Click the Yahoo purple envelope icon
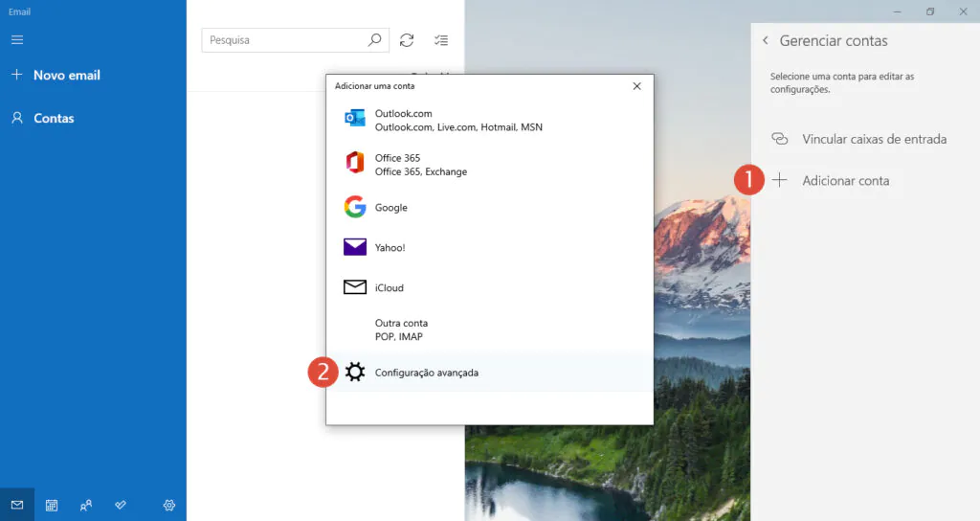Screen dimensions: 980x521 355,247
